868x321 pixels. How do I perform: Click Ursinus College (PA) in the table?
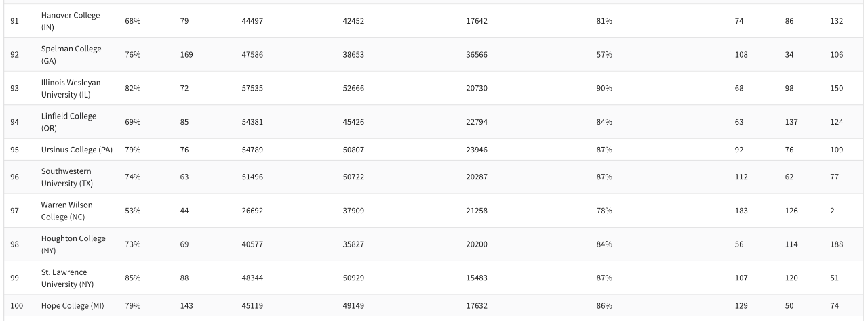pyautogui.click(x=77, y=150)
